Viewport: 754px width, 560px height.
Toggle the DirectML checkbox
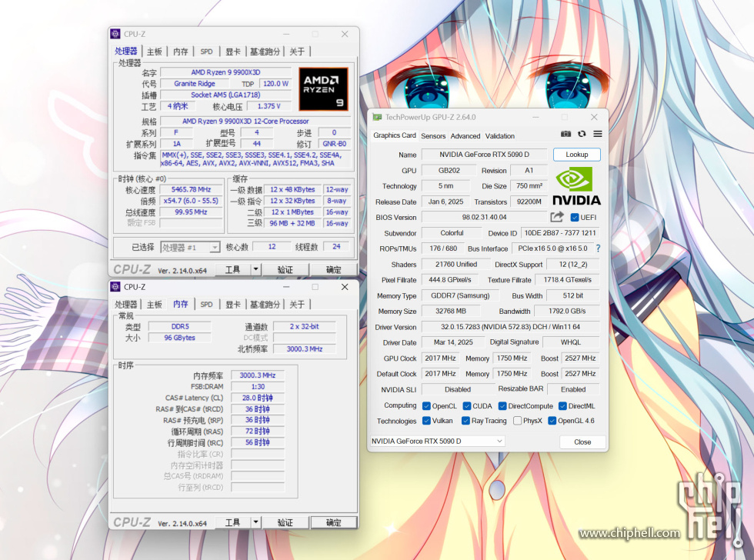[x=562, y=406]
